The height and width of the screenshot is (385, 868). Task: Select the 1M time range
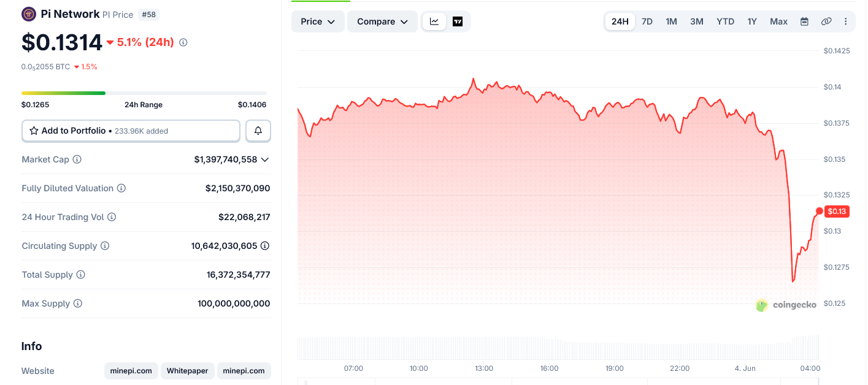pyautogui.click(x=672, y=21)
